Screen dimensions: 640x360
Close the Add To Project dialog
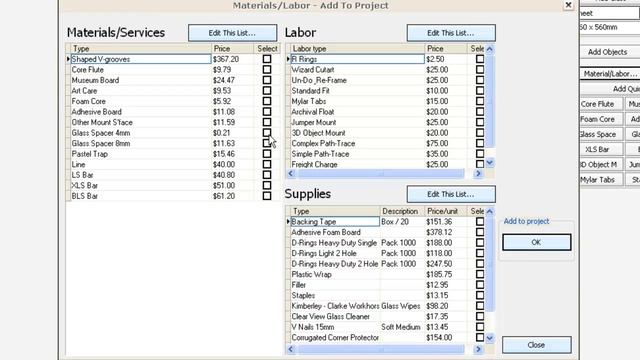tap(568, 5)
